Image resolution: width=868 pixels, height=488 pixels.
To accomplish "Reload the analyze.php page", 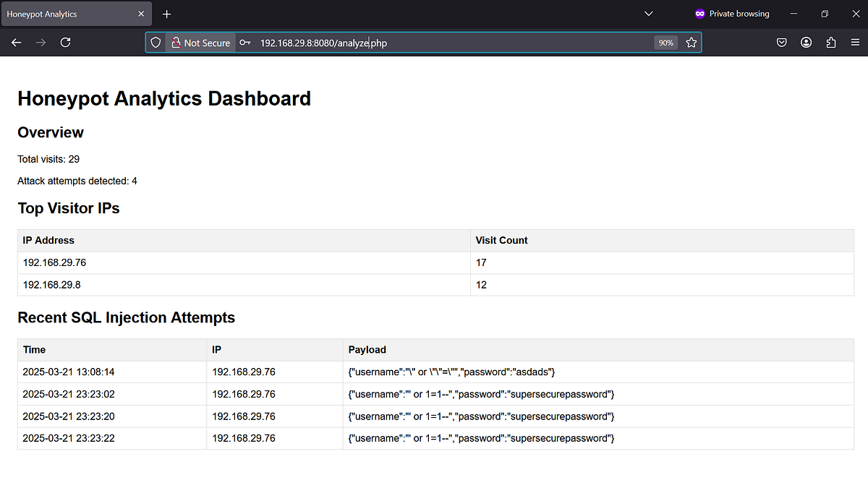I will point(65,43).
